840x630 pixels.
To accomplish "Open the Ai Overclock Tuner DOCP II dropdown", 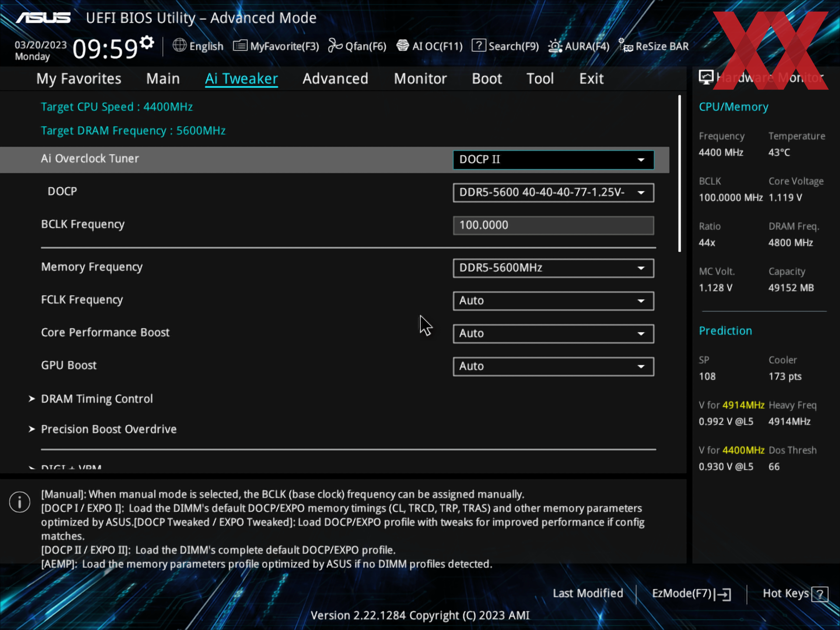I will point(553,160).
